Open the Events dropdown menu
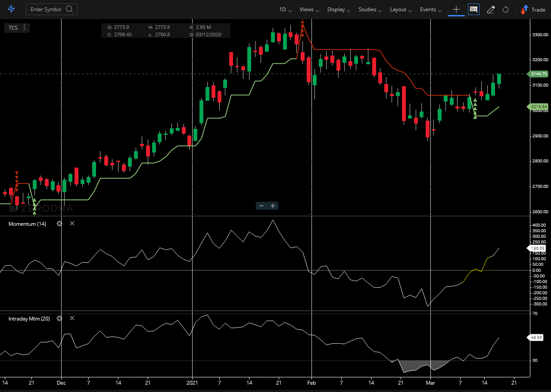This screenshot has width=551, height=392. [x=431, y=9]
